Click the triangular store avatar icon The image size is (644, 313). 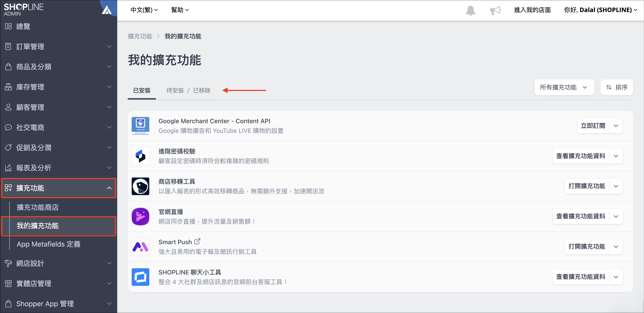point(107,10)
